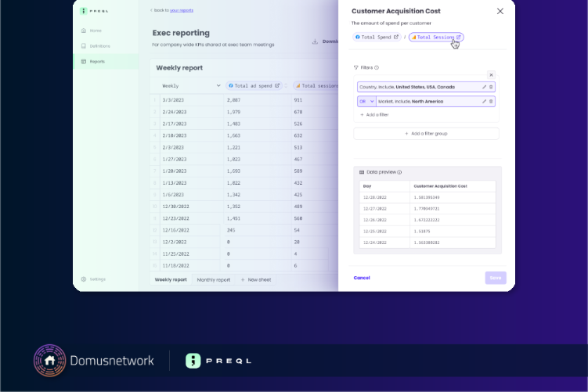Select the 3/3/2023 date cell
Viewport: 588px width, 392px height.
pyautogui.click(x=191, y=100)
